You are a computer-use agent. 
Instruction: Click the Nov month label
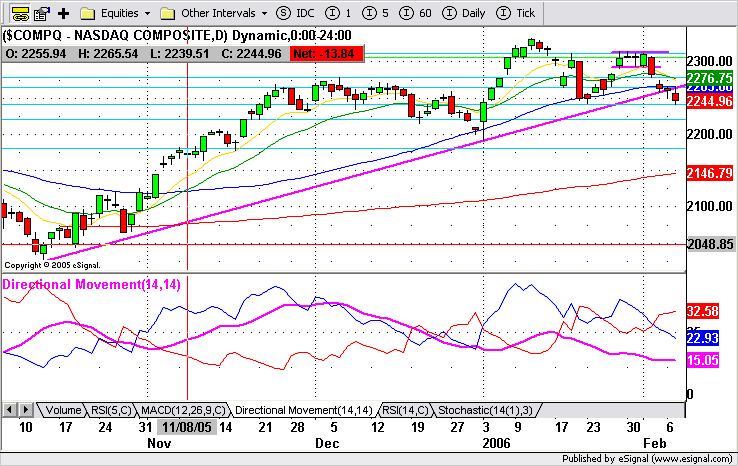coord(159,443)
